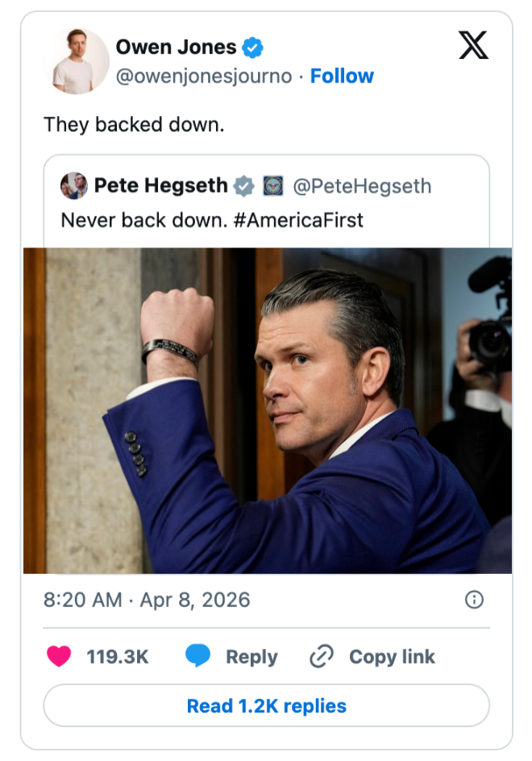Open the quoted tweet text 'Never back down'
The height and width of the screenshot is (761, 532).
click(212, 219)
